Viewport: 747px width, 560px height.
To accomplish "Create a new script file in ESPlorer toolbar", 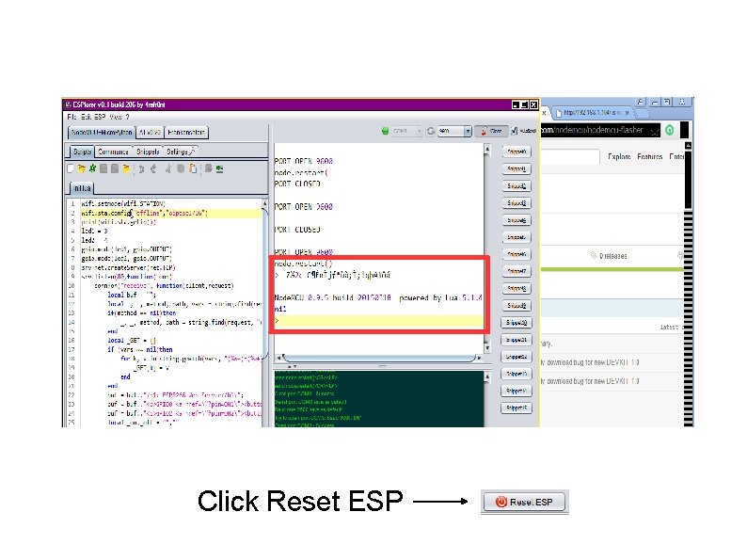I will click(71, 168).
